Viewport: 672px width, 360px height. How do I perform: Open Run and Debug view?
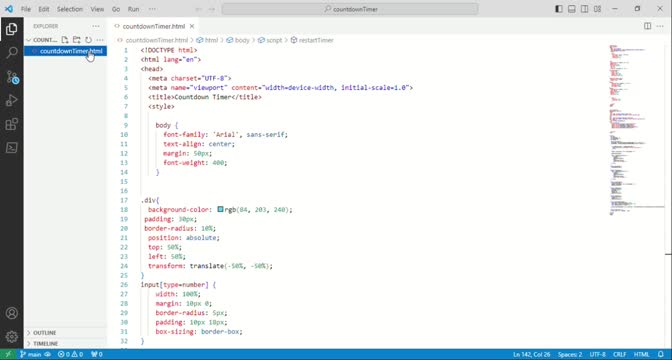tap(12, 100)
